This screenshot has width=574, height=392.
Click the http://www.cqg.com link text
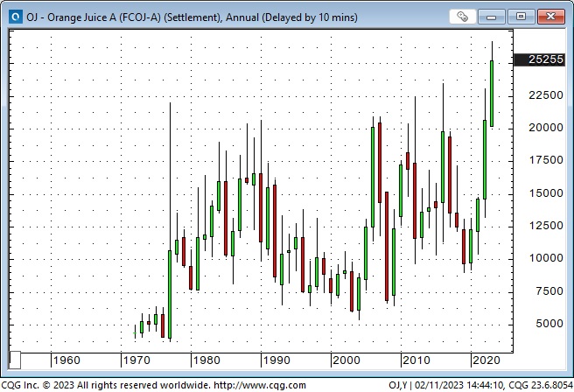coord(260,385)
